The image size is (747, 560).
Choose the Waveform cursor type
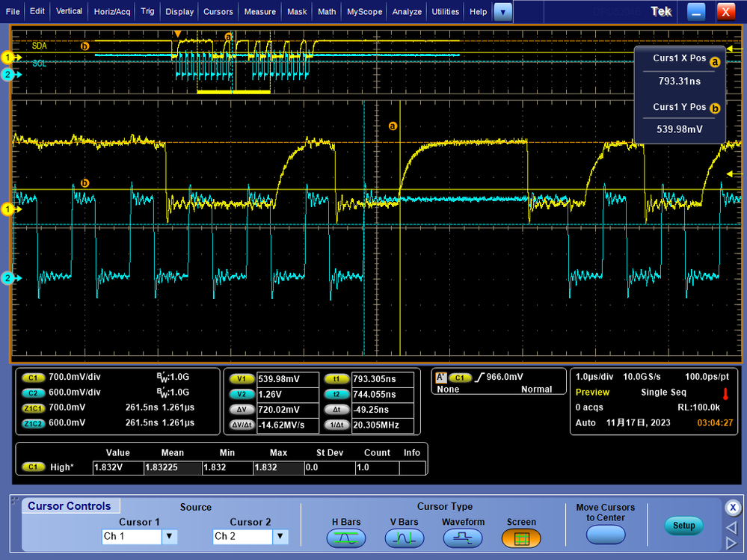(463, 537)
